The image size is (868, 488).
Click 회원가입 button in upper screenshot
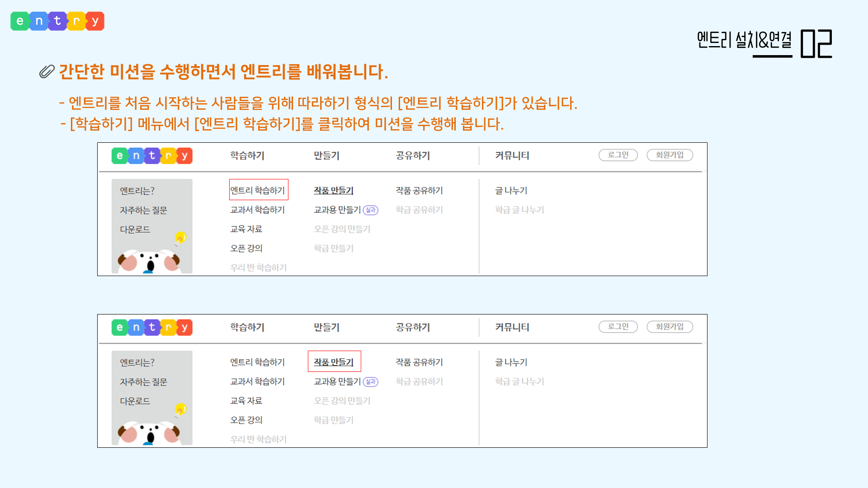pos(670,155)
